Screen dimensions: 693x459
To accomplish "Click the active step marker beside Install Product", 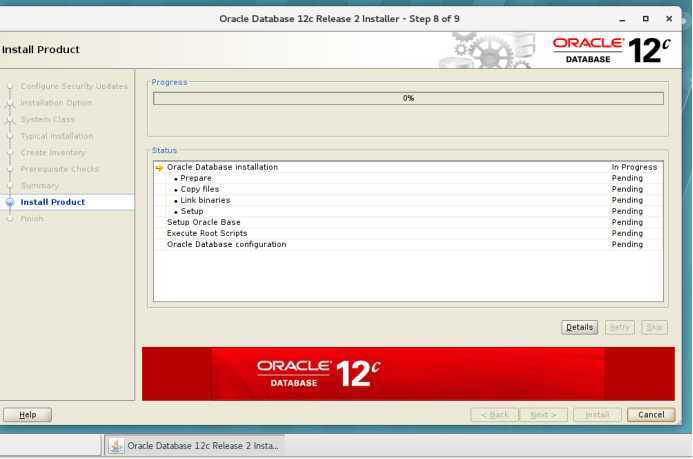I will [x=10, y=202].
